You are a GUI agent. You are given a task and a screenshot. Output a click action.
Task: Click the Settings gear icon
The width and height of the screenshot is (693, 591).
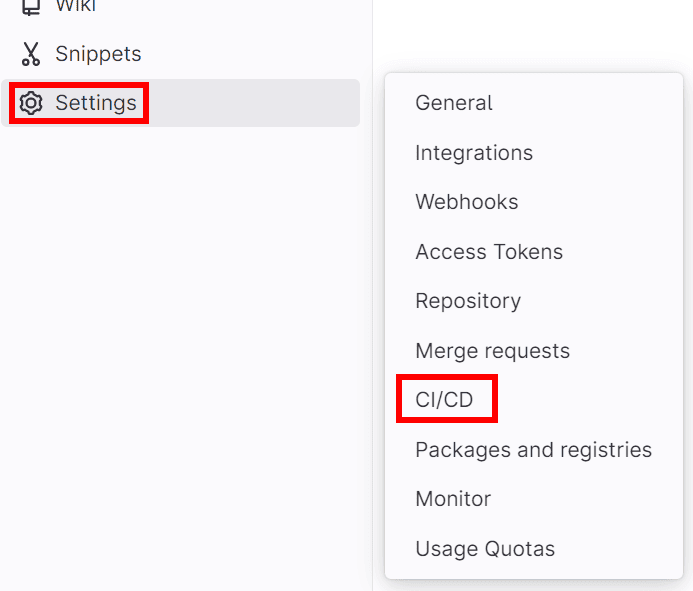point(31,103)
